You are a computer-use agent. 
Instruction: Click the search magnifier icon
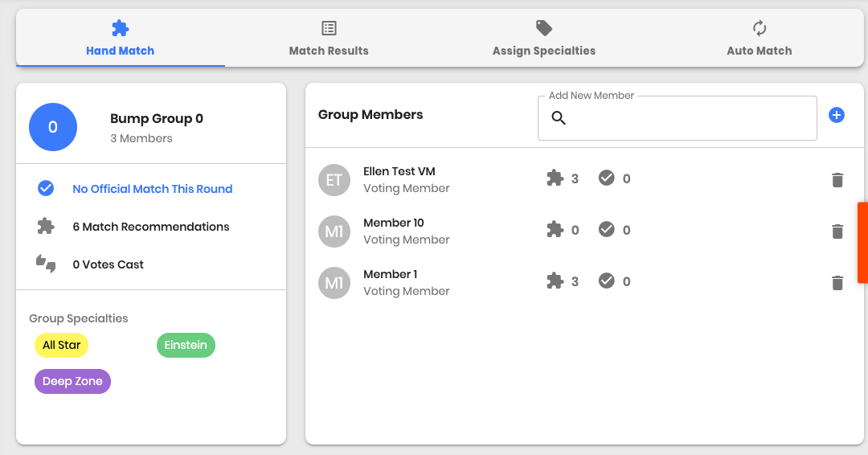pos(559,118)
